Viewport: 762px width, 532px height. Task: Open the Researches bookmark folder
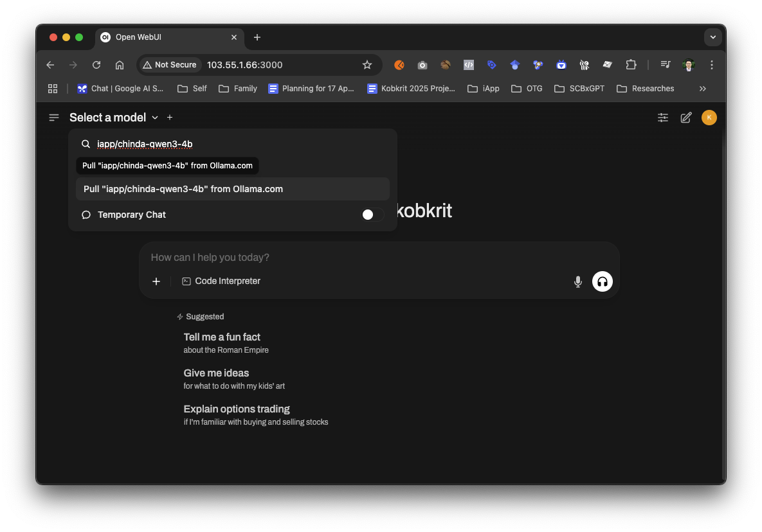click(x=646, y=89)
